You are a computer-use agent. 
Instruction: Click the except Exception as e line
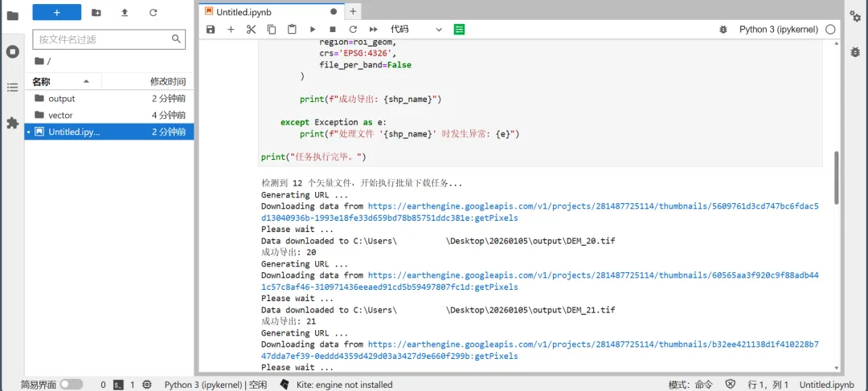[x=334, y=122]
